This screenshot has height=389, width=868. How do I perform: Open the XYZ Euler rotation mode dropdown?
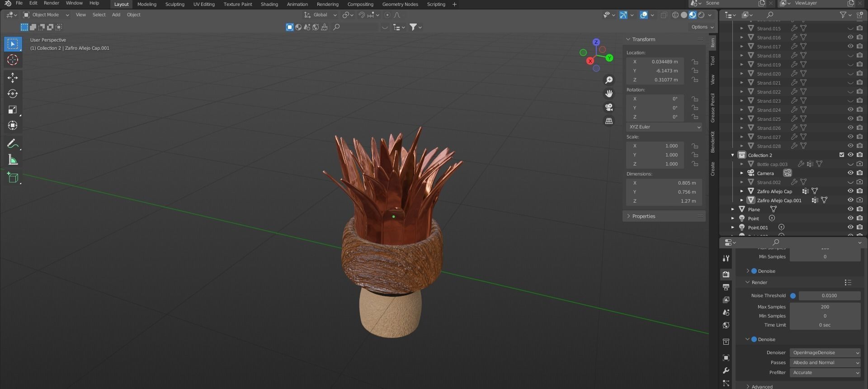coord(664,127)
